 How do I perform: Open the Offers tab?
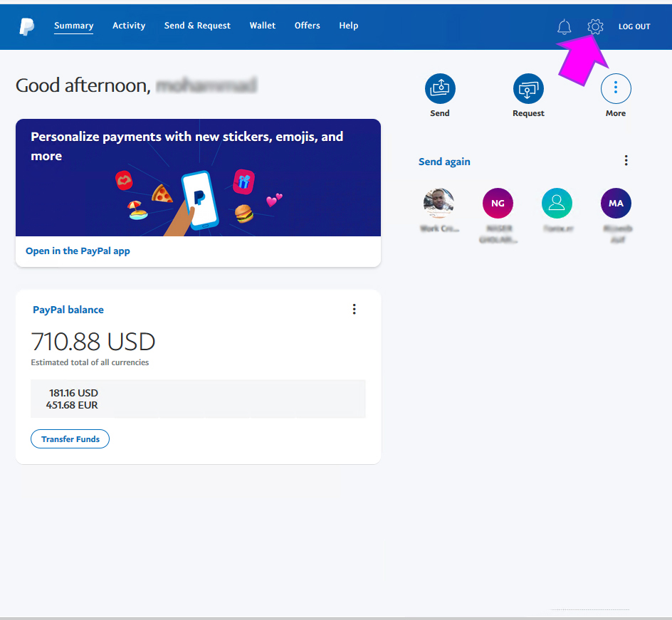click(x=307, y=26)
